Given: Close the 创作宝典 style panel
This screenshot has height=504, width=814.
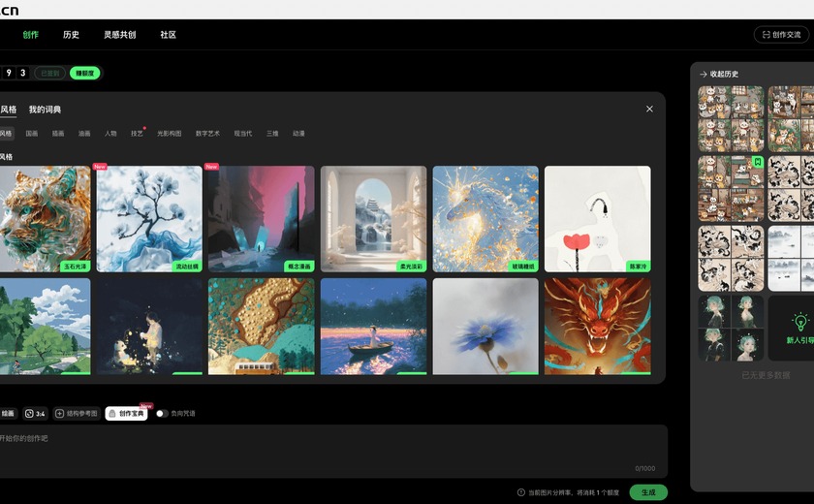Looking at the screenshot, I should 649,109.
